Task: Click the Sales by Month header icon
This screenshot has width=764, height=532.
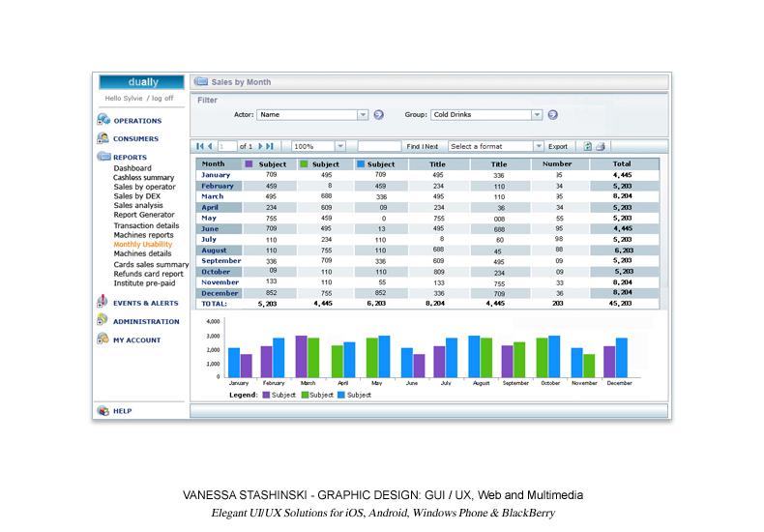Action: tap(201, 81)
